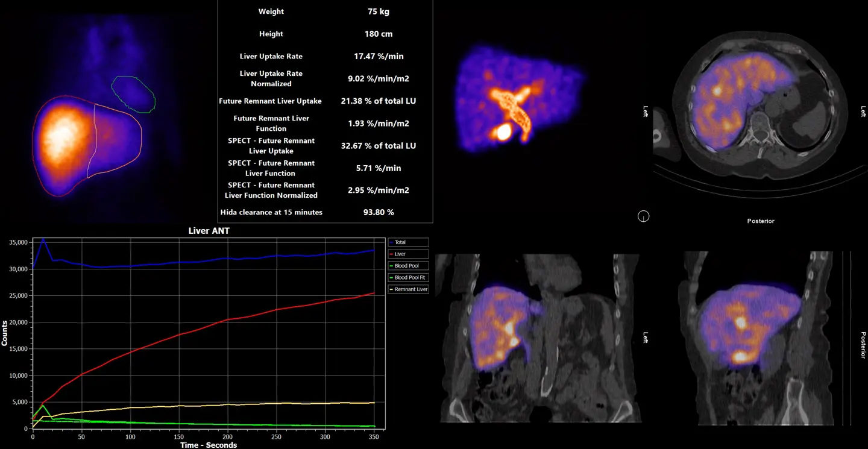Hide the Blood Pool curve in legend

coord(408,266)
